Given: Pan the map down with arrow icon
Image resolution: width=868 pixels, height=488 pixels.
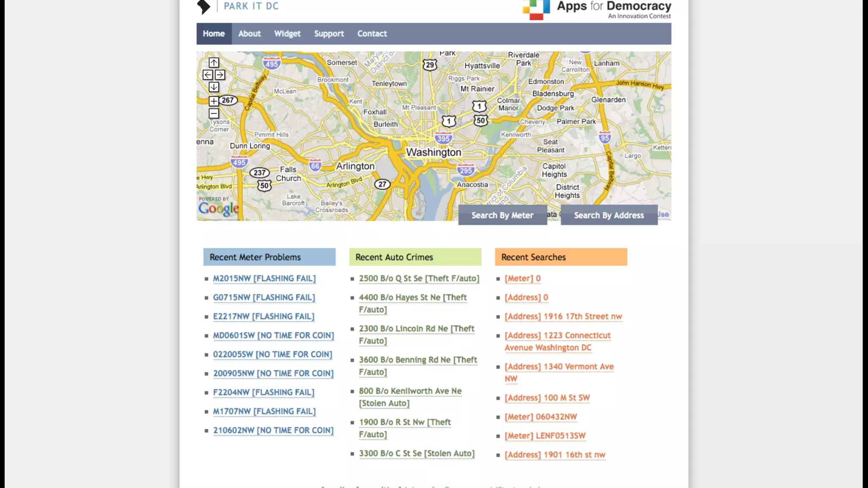Looking at the screenshot, I should (214, 87).
